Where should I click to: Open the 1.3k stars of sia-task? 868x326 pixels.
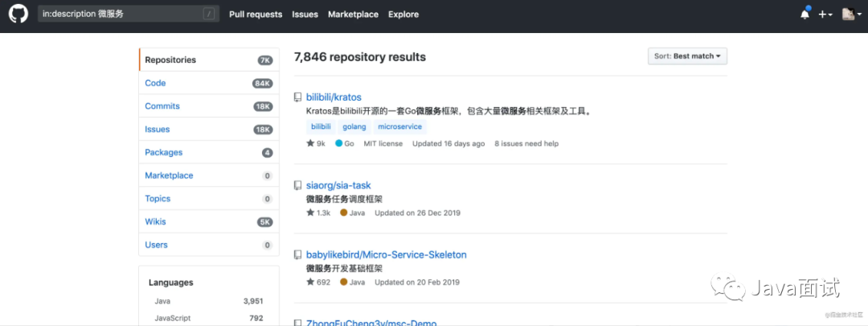coord(318,213)
